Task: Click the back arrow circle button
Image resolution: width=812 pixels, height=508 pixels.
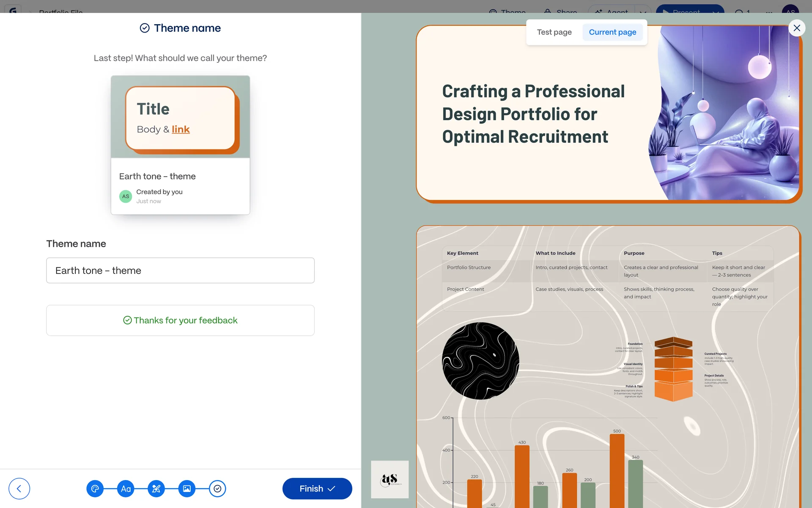Action: [x=19, y=489]
